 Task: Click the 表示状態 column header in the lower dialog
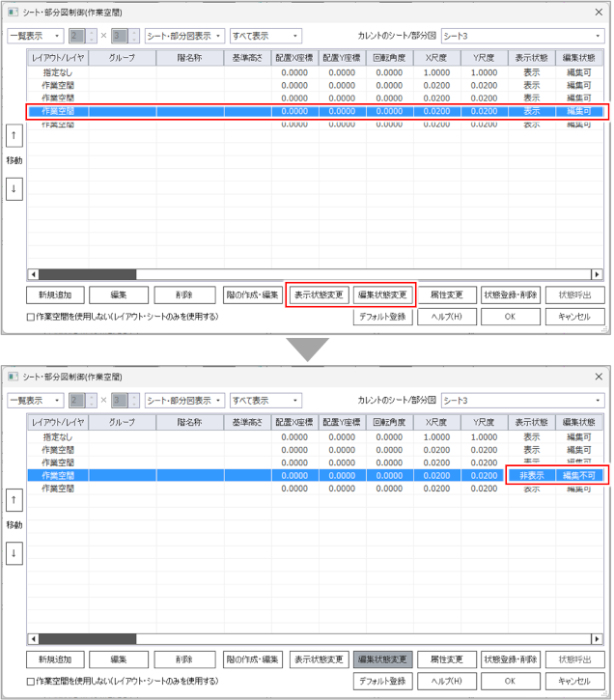[x=531, y=422]
